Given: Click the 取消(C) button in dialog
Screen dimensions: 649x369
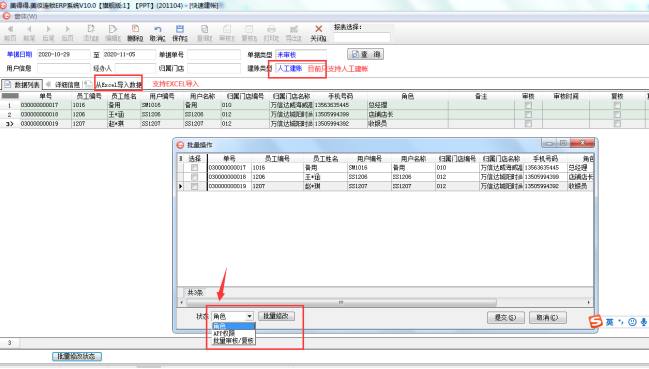Looking at the screenshot, I should (x=548, y=317).
